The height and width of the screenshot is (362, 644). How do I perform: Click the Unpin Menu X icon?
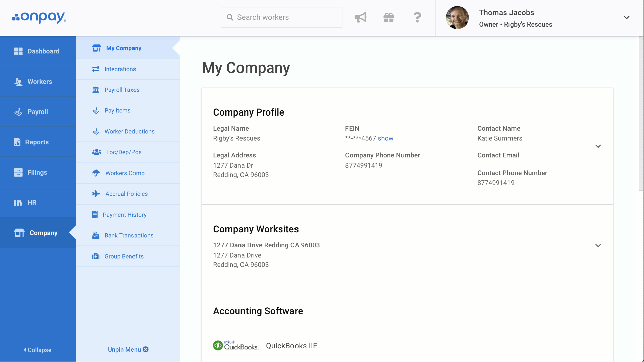coord(146,349)
